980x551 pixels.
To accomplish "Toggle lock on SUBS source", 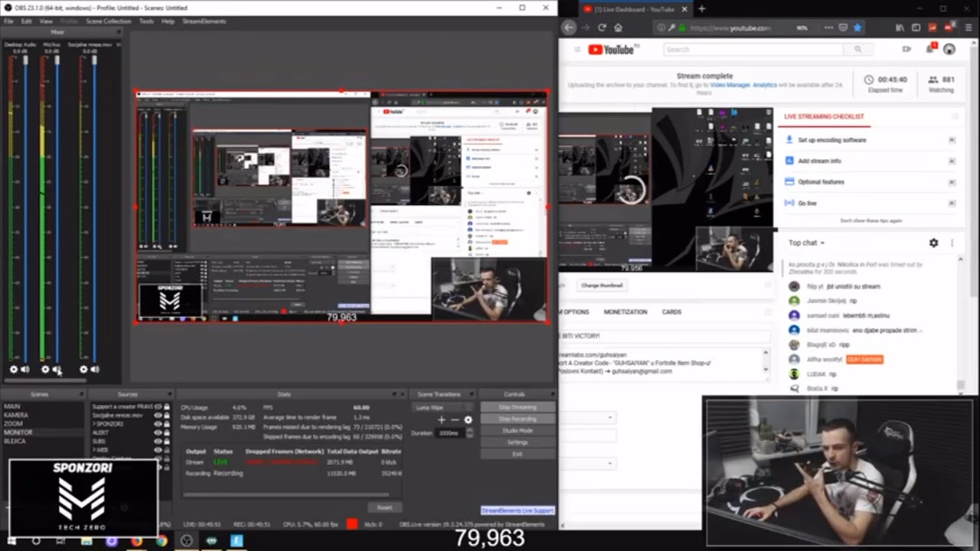I will pos(166,442).
